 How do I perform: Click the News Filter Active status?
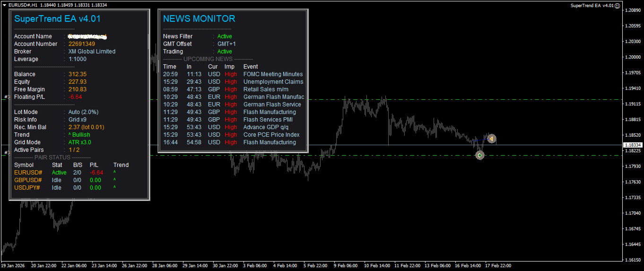click(225, 36)
